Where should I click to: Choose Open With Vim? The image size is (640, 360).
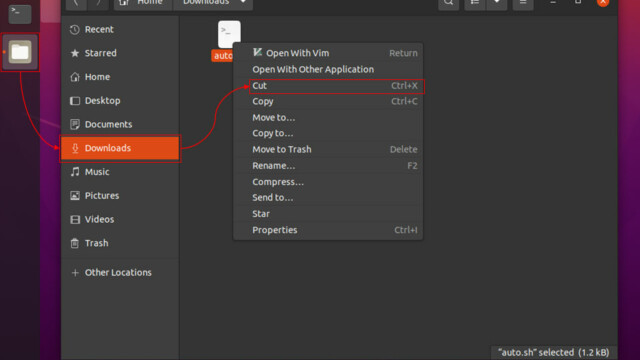point(328,53)
